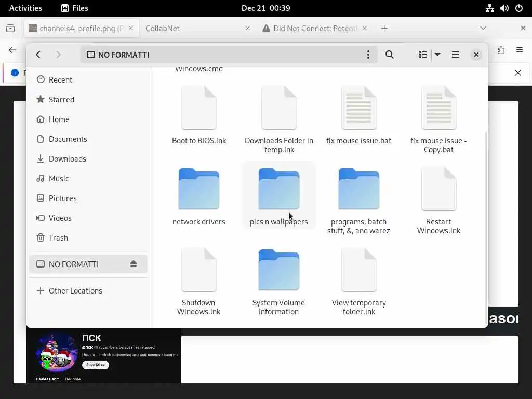Open Starred in the sidebar
This screenshot has width=532, height=399.
click(x=88, y=99)
